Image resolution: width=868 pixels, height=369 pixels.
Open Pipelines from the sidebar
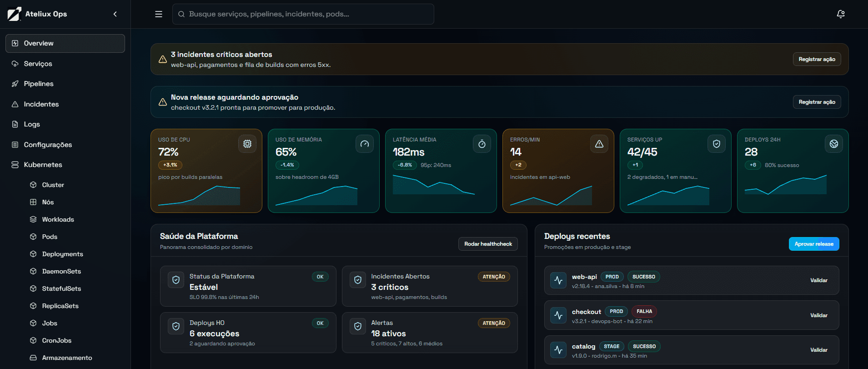65,84
